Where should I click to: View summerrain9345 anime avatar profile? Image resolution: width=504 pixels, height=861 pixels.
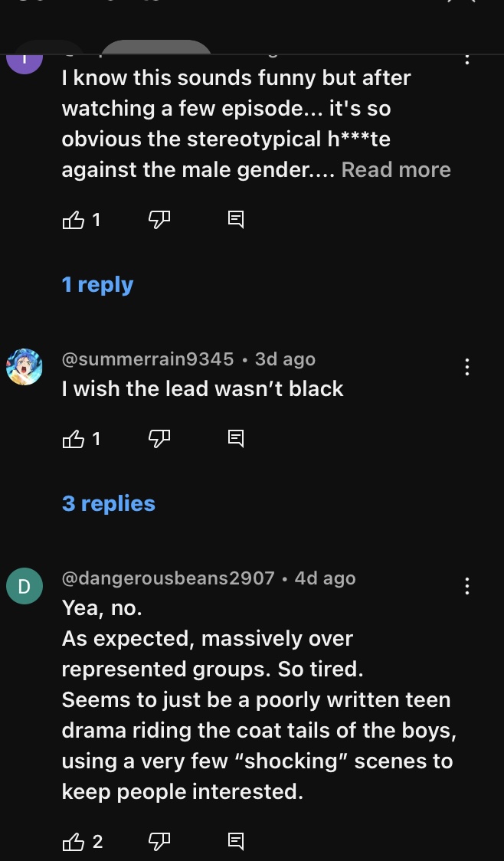tap(25, 367)
